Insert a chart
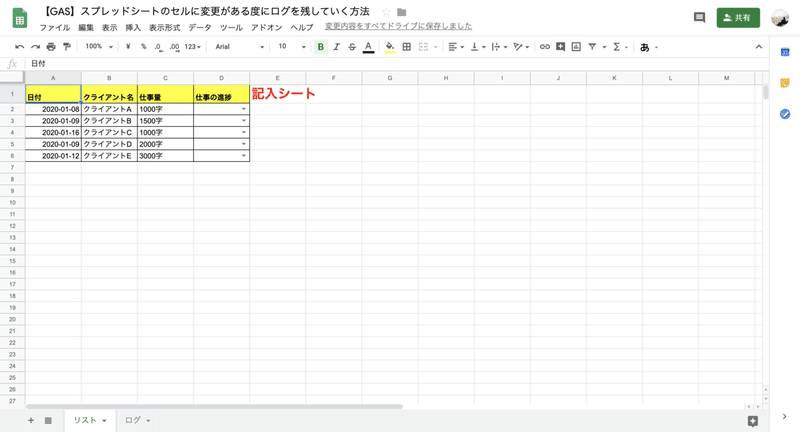800x432 pixels. tap(576, 47)
